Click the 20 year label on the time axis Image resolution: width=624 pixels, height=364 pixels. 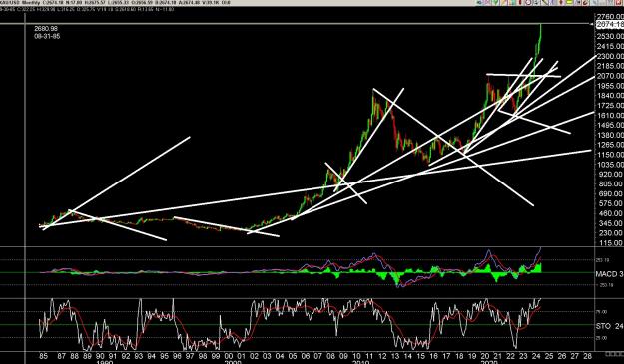484,356
